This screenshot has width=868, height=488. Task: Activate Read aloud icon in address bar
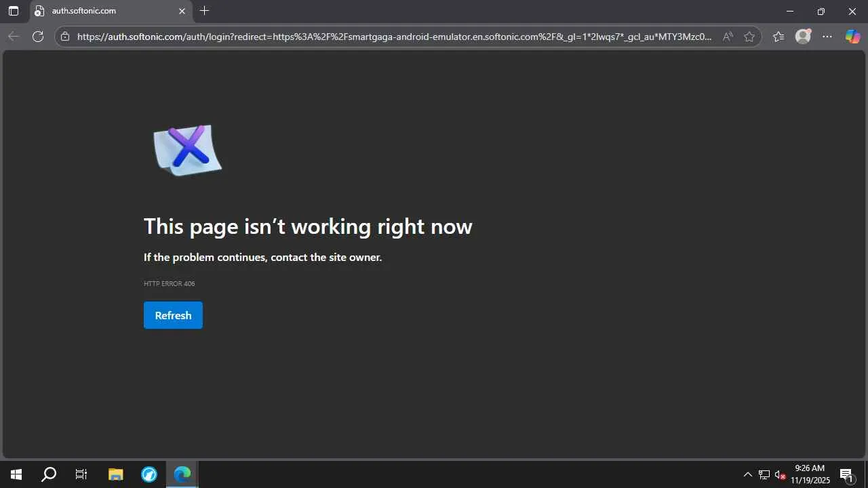[x=728, y=37]
